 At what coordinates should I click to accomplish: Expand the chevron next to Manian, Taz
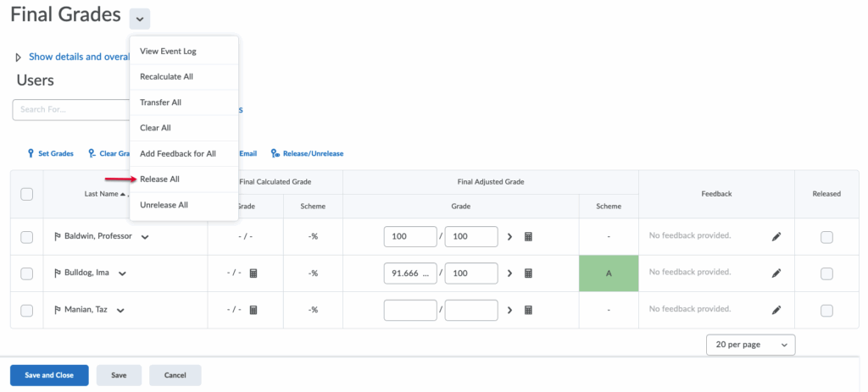tap(122, 311)
